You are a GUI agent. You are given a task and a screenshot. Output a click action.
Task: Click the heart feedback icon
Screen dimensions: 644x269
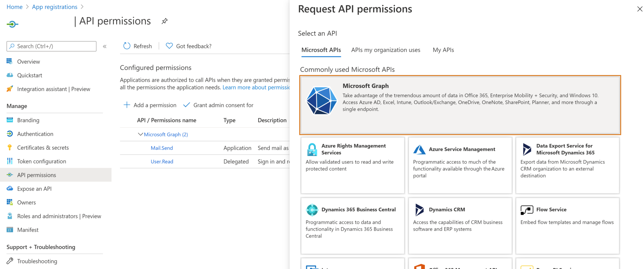pos(169,46)
